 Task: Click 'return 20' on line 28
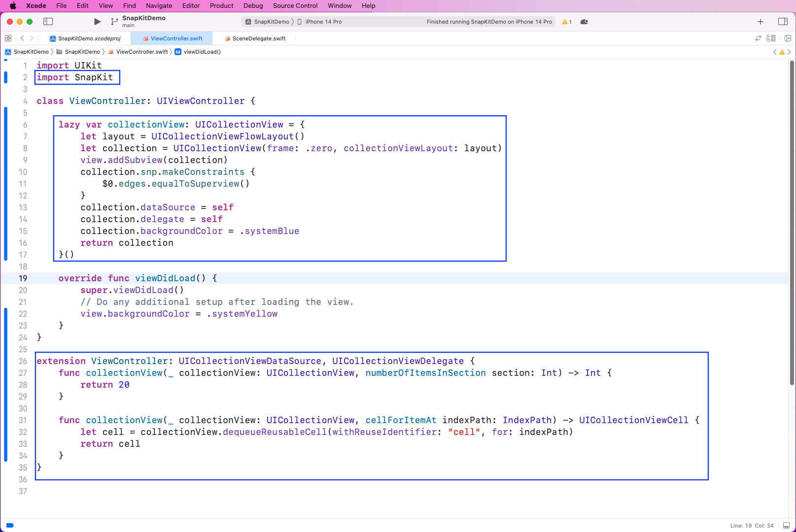tap(105, 385)
